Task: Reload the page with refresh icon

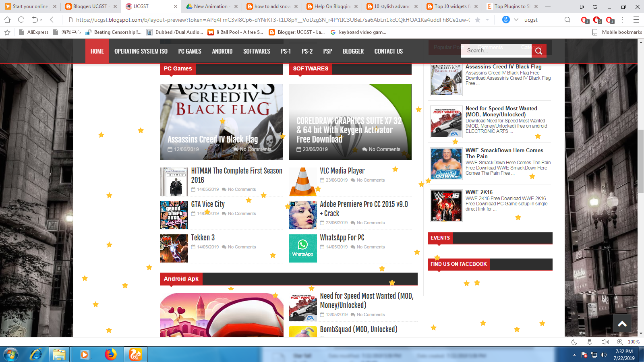Action: click(x=21, y=20)
